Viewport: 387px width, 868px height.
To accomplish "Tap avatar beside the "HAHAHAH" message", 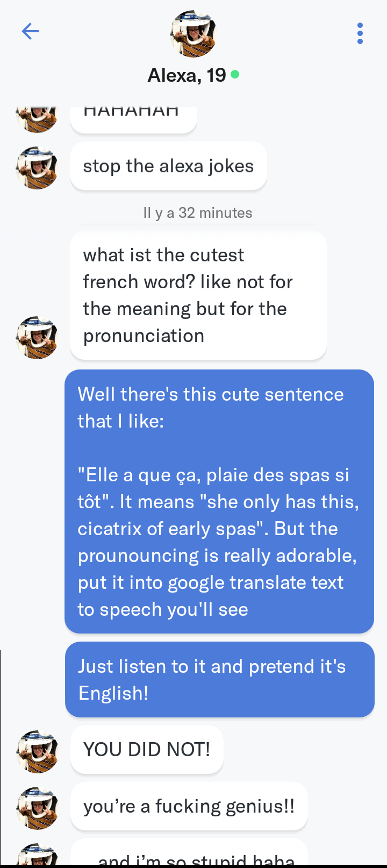I will click(x=37, y=117).
